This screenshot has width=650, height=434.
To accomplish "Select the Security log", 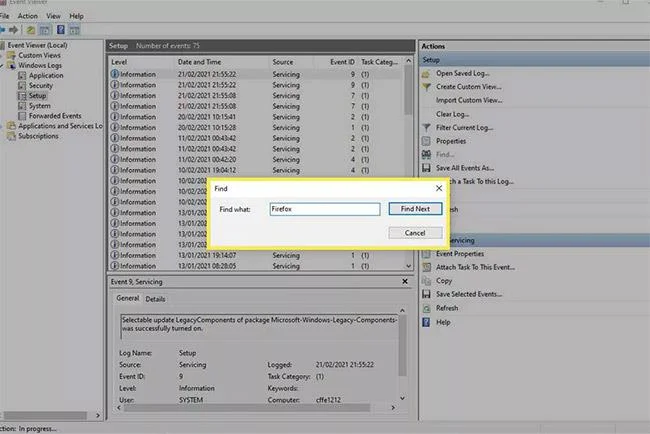I will [x=41, y=85].
